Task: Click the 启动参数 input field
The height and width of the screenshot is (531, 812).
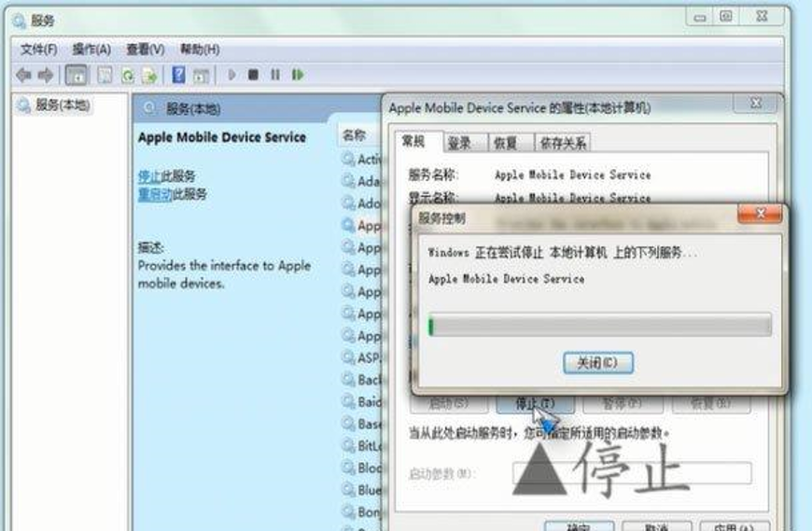Action: point(632,473)
